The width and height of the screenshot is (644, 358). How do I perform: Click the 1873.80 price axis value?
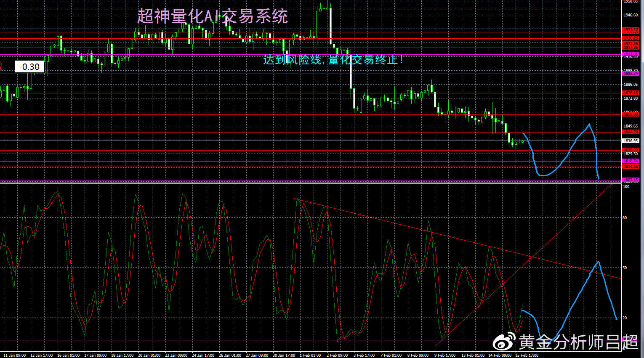[631, 98]
